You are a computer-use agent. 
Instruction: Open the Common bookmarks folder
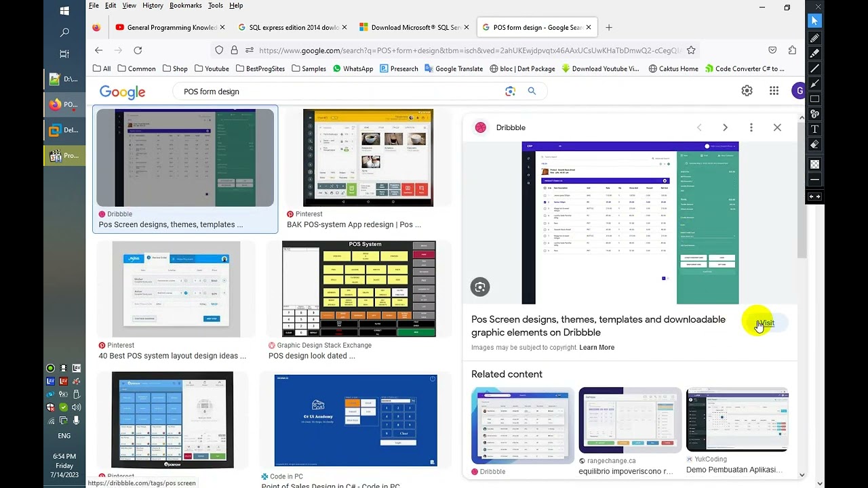pos(136,68)
